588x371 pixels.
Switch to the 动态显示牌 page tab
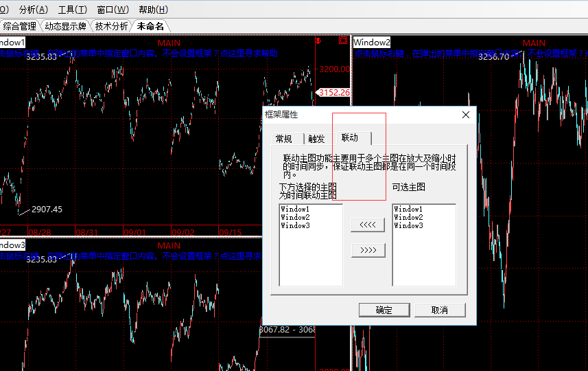[x=66, y=26]
